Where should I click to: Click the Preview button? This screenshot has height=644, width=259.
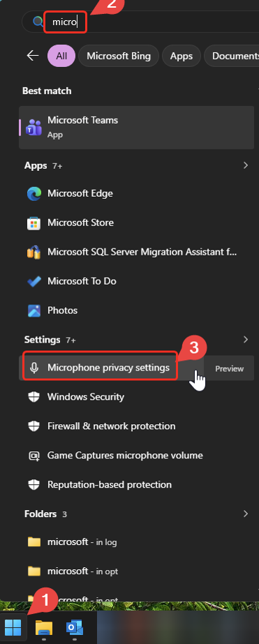pos(230,369)
